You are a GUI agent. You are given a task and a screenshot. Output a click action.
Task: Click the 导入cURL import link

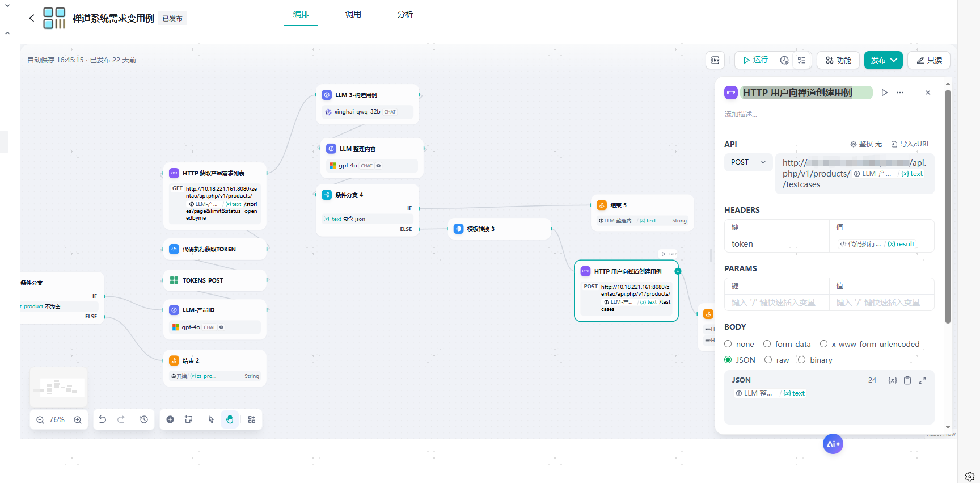coord(911,144)
